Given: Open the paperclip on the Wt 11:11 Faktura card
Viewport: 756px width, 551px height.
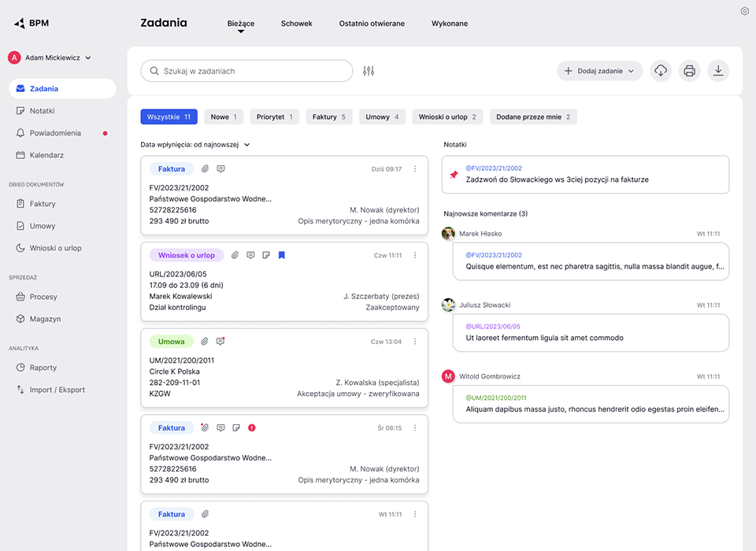Looking at the screenshot, I should tap(205, 514).
